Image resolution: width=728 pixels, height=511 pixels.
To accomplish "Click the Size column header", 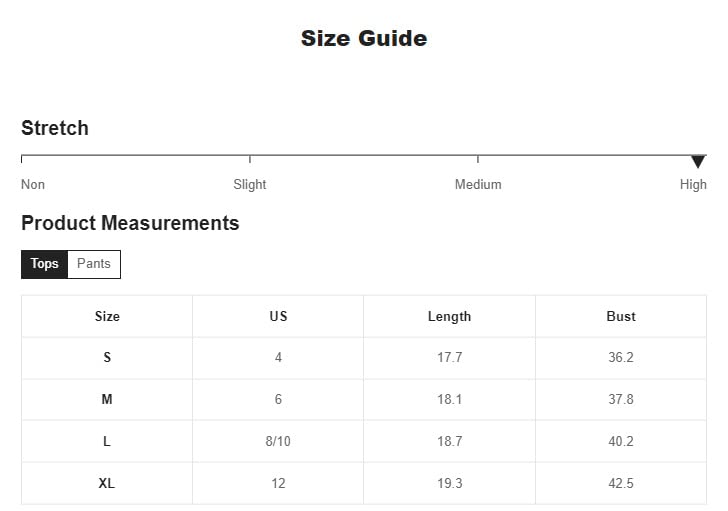I will click(x=107, y=316).
